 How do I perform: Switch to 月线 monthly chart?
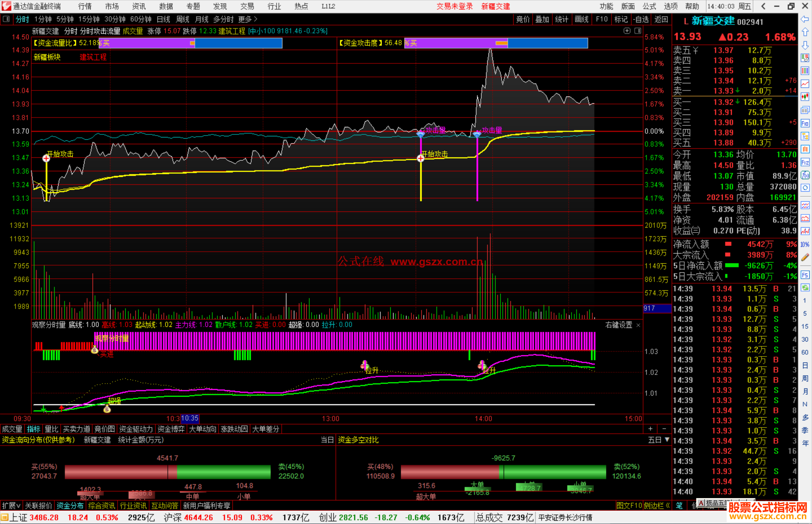pos(201,19)
